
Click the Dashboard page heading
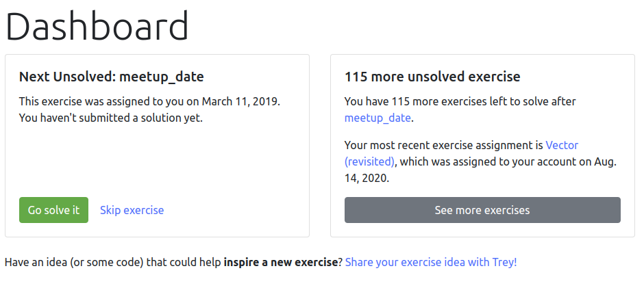tap(97, 27)
